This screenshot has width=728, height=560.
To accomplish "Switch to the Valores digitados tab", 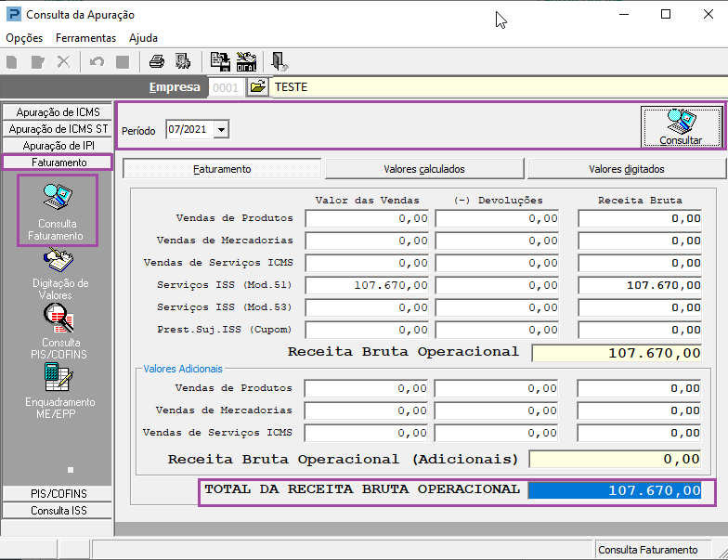I will 626,169.
